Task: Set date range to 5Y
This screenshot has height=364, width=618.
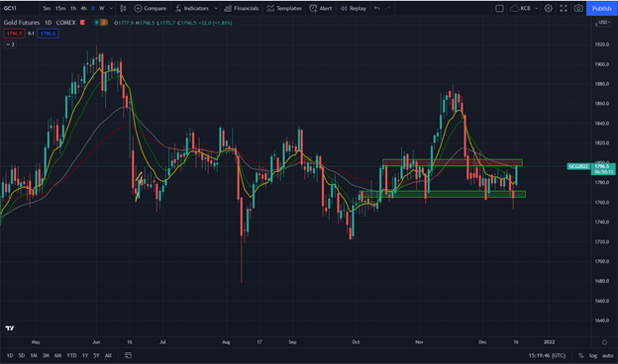Action: 97,355
